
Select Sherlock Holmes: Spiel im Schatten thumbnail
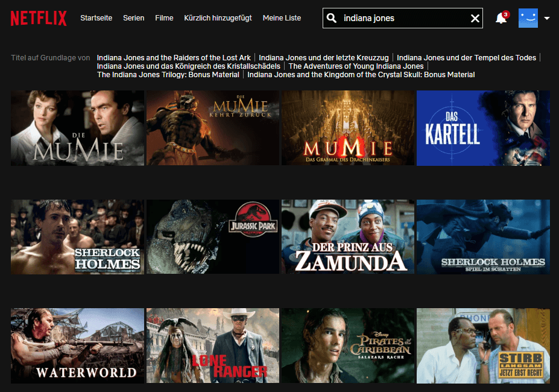click(483, 237)
